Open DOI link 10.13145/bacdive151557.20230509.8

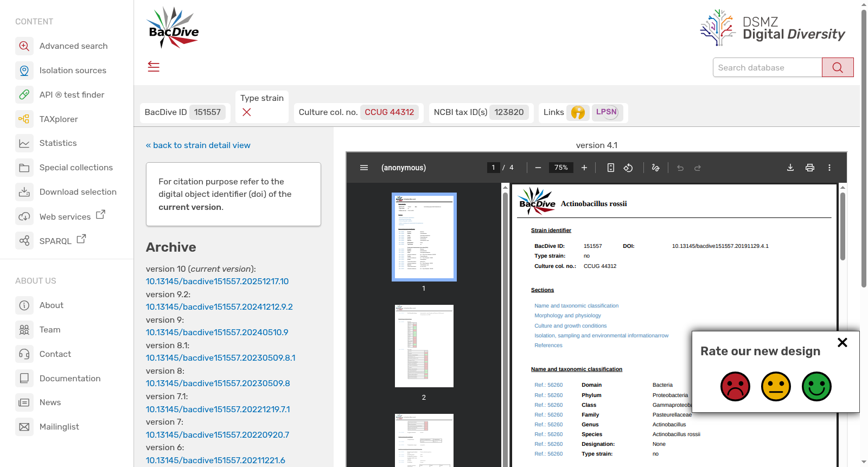[x=218, y=383]
